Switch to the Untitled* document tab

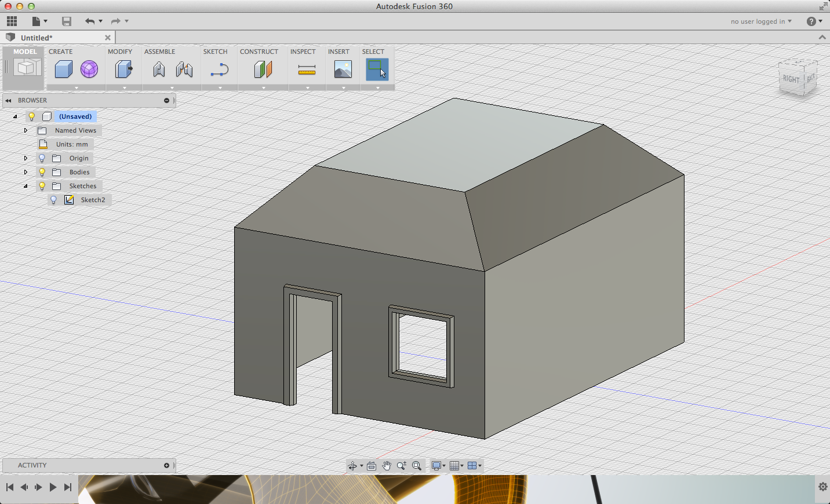coord(37,38)
